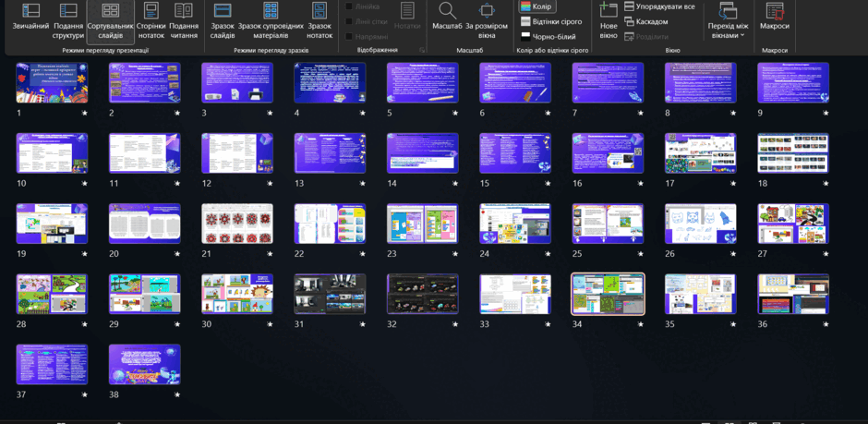Click the star icon under slide 14
This screenshot has height=424, width=868.
[455, 183]
